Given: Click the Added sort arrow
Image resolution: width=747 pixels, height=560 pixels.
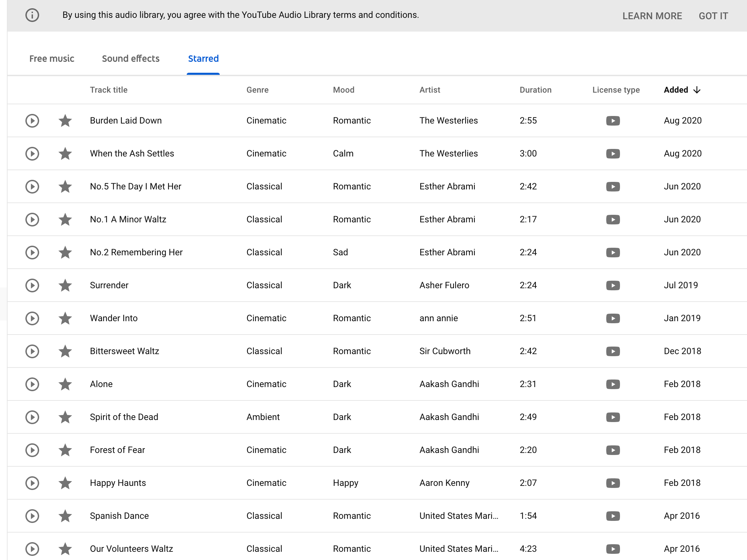Looking at the screenshot, I should [x=697, y=90].
